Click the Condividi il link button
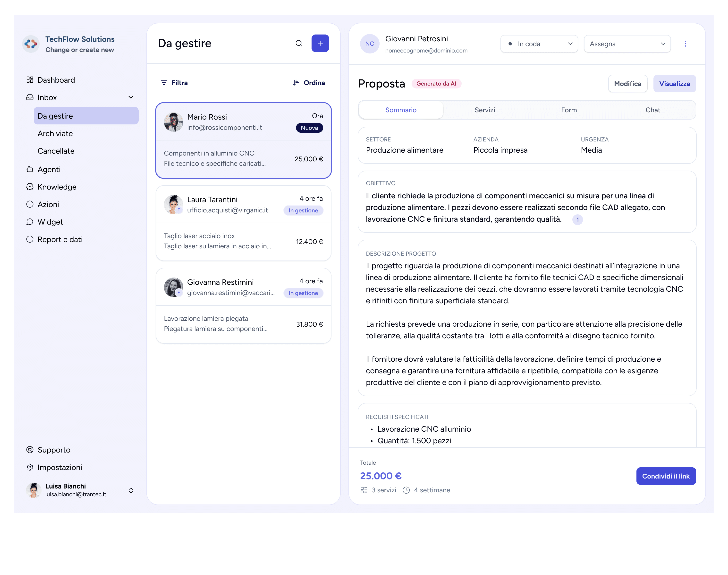 click(665, 476)
